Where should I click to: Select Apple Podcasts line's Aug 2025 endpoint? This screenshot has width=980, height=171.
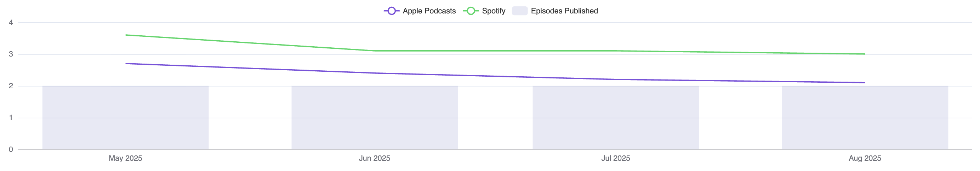[x=864, y=82]
